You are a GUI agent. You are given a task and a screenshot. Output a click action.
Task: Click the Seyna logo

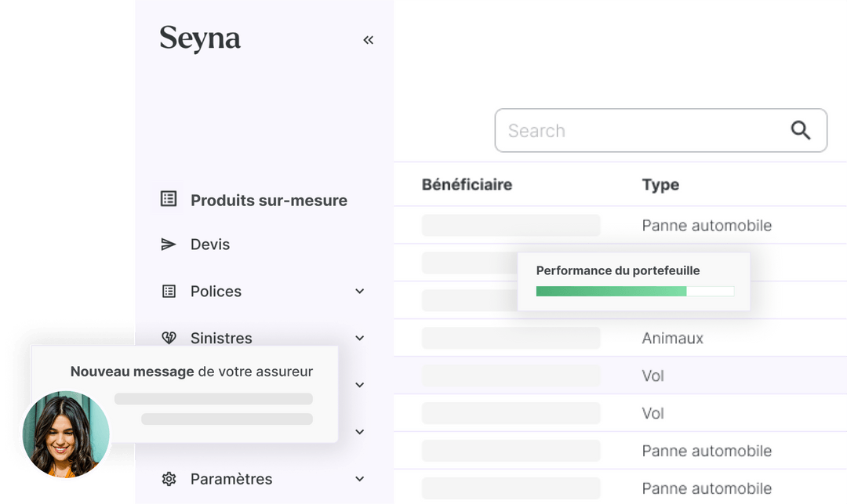[200, 38]
